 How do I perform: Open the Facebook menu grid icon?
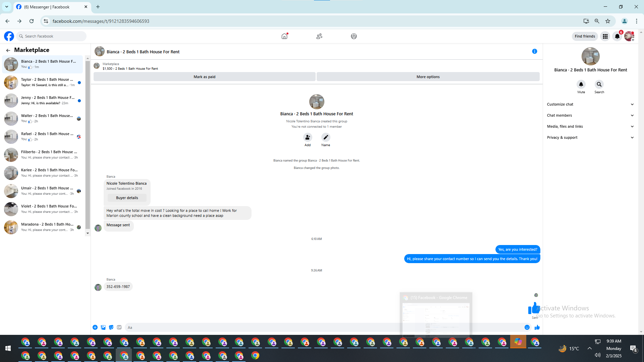[605, 36]
